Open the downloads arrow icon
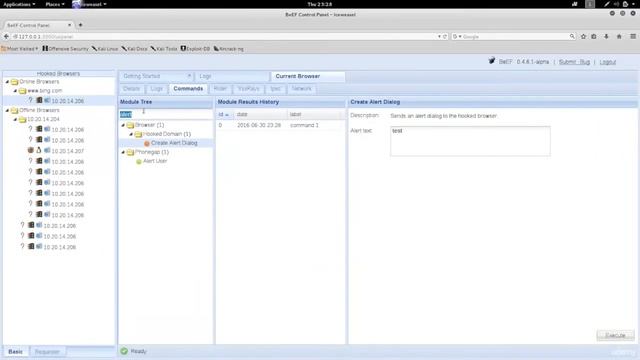Screen dimensions: 640x360 point(607,36)
